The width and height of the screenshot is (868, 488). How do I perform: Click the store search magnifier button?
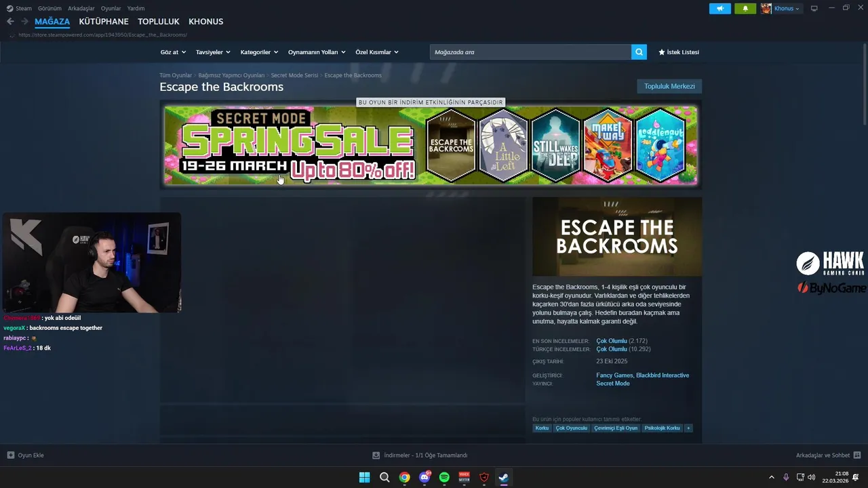click(639, 52)
